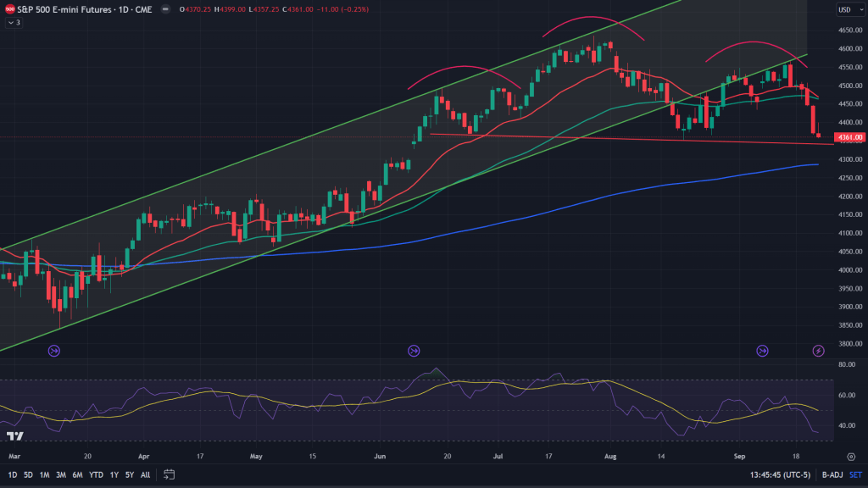Screen dimensions: 868x488
Task: Click the contract rollover marker in mid June
Action: pos(414,350)
